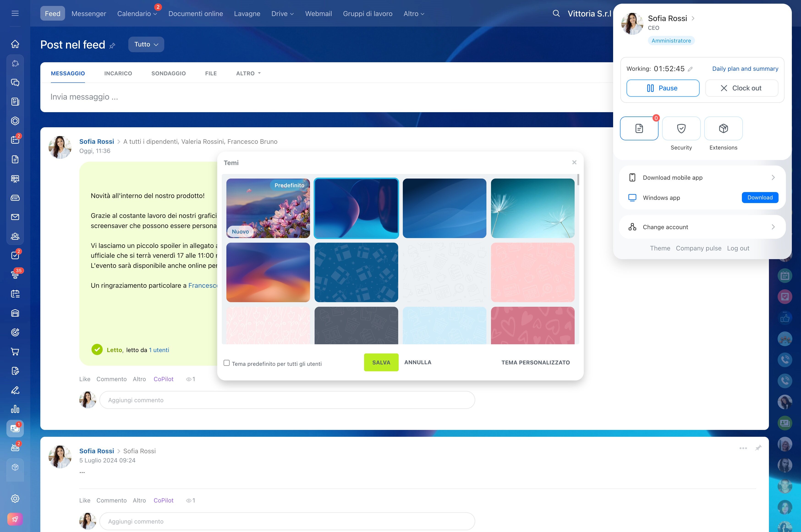Open the Extensions cube icon
This screenshot has height=532, width=801.
[x=723, y=129]
